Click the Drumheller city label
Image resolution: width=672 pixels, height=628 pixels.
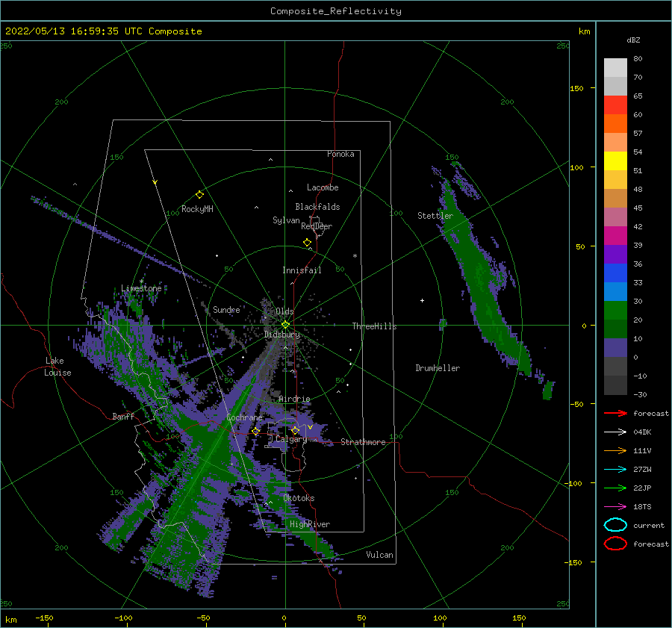tap(438, 368)
